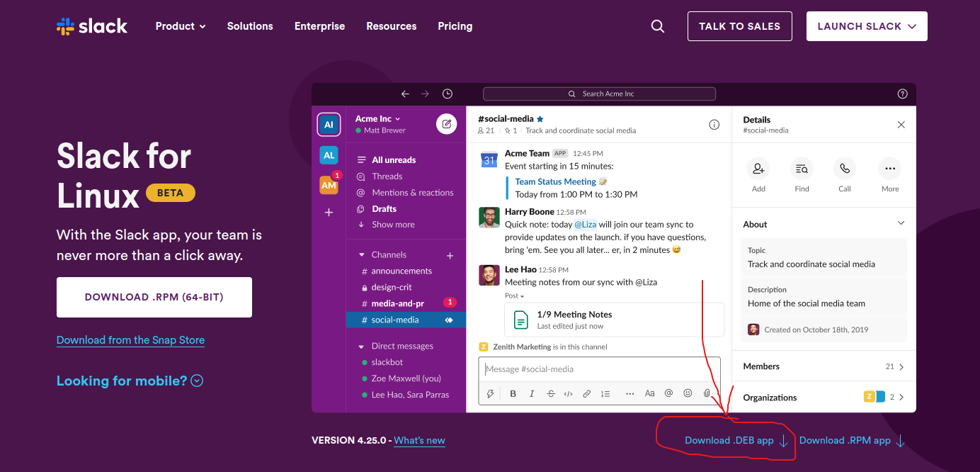
Task: Click the mention @ icon
Action: coord(669,393)
